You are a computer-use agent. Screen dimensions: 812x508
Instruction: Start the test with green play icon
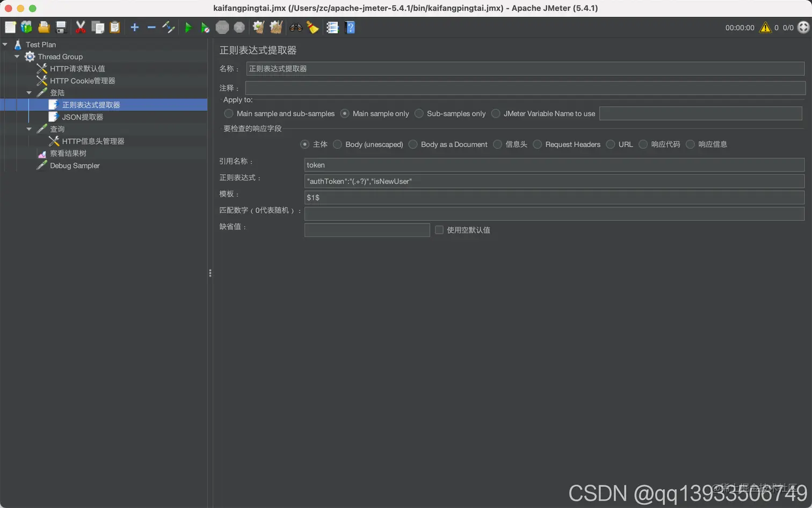pyautogui.click(x=189, y=27)
